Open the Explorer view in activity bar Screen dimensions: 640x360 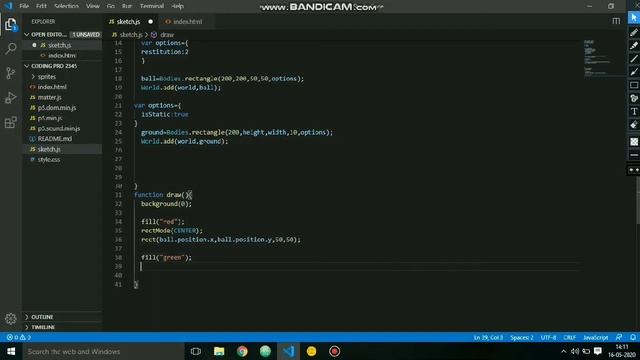pyautogui.click(x=11, y=24)
